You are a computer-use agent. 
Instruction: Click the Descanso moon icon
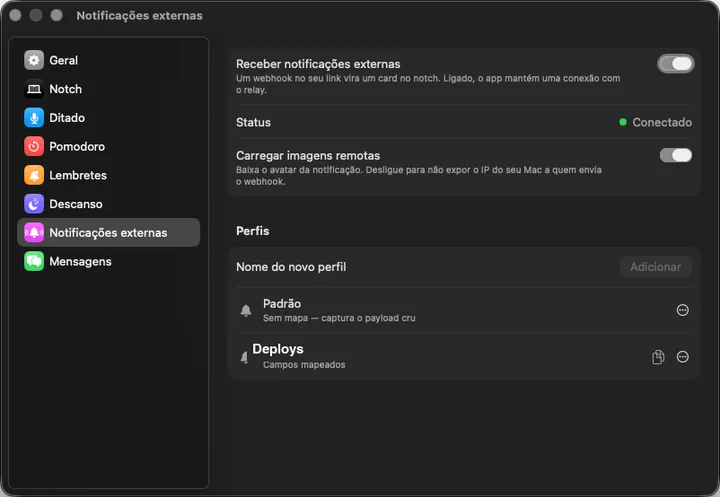point(34,204)
